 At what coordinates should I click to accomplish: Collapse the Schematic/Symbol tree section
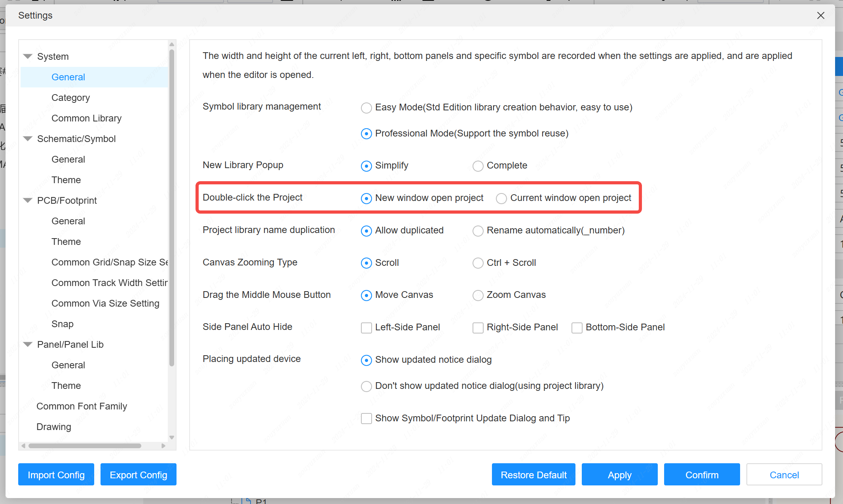28,139
